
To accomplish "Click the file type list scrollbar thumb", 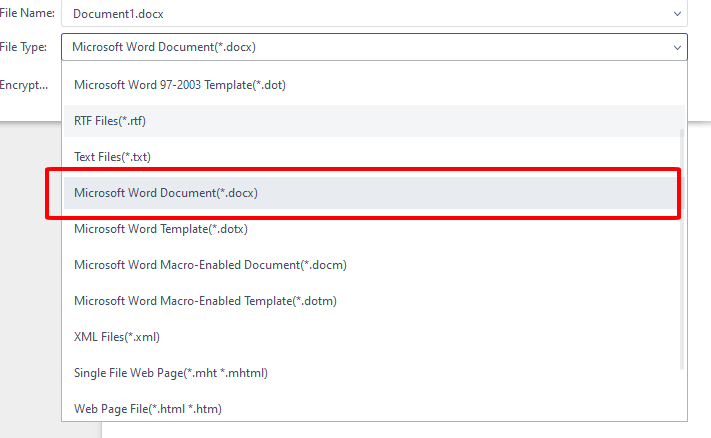I will (683, 250).
